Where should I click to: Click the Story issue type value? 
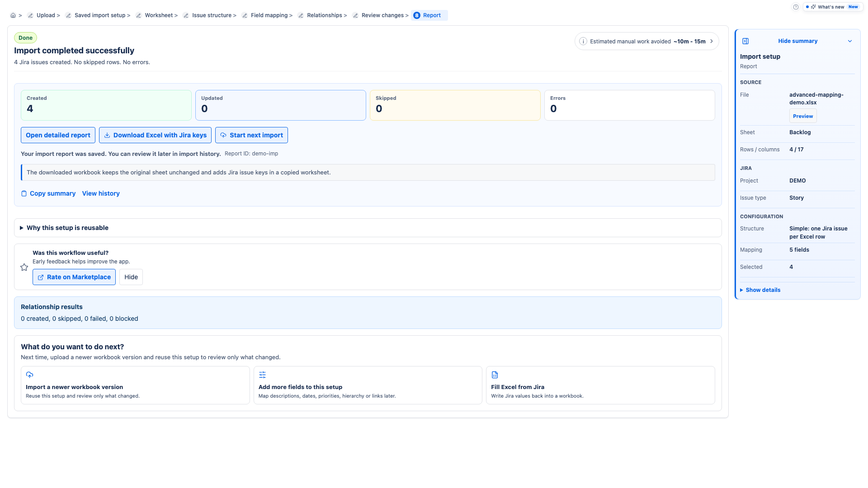(796, 198)
